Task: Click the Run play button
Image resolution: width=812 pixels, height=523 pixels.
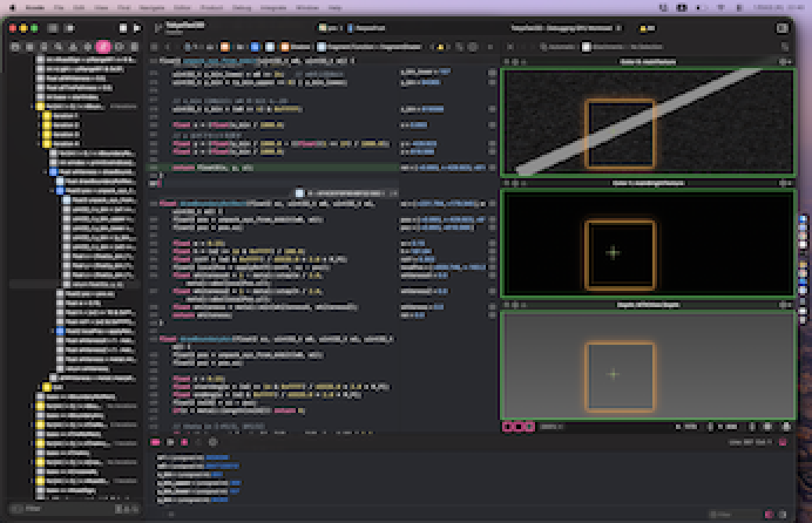Action: 138,28
